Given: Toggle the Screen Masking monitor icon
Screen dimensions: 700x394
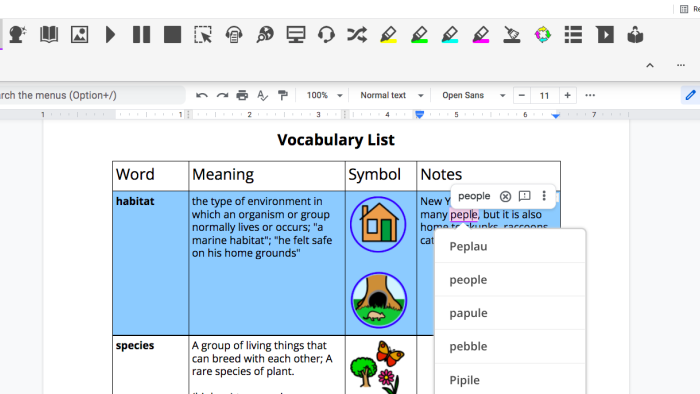Looking at the screenshot, I should (x=296, y=34).
